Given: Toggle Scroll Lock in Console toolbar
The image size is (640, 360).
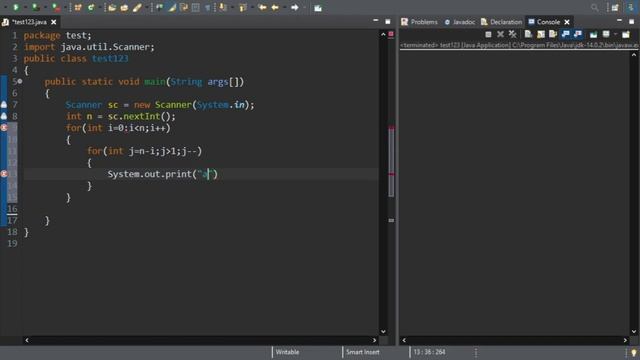Looking at the screenshot, I should [540, 34].
